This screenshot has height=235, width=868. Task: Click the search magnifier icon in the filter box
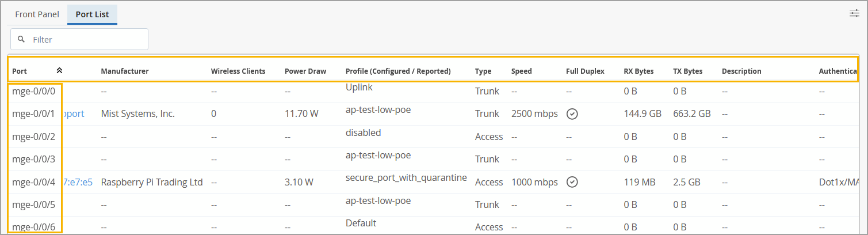pos(21,40)
